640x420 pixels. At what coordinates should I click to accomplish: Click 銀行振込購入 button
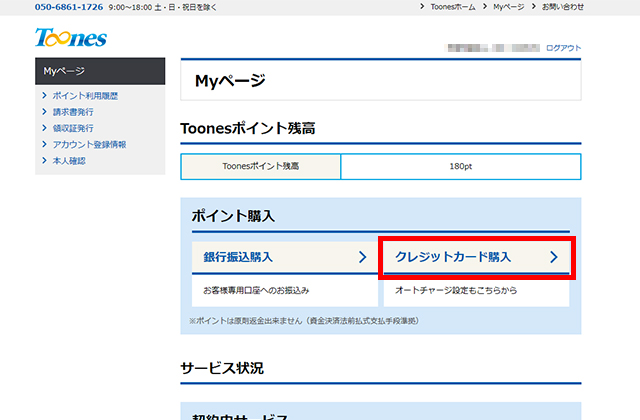pos(285,257)
